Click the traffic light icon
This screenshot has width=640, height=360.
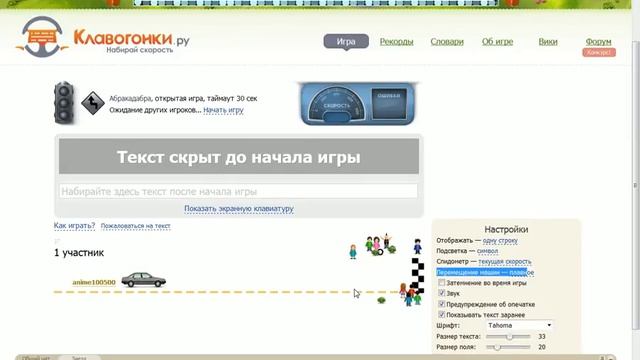(x=64, y=103)
